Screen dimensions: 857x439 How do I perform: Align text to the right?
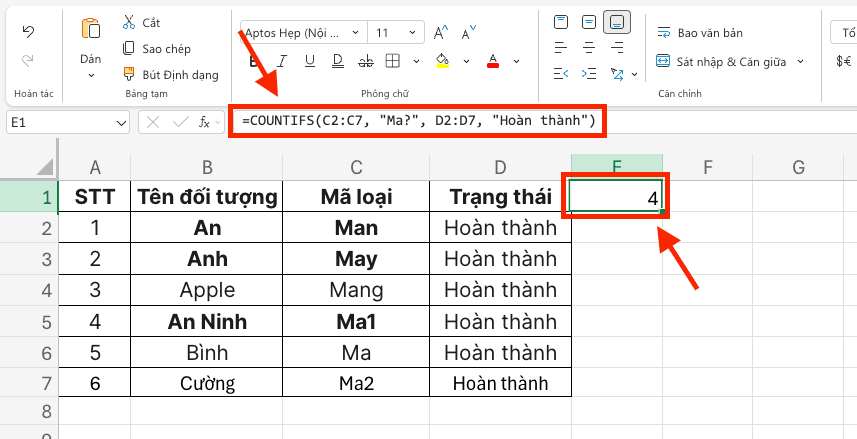pos(617,48)
